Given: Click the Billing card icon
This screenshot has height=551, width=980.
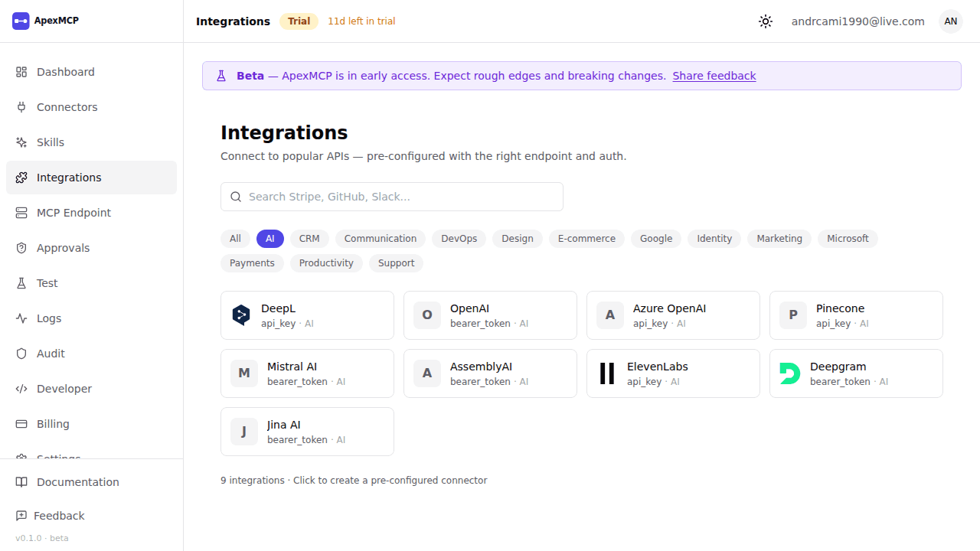Looking at the screenshot, I should click(x=21, y=424).
